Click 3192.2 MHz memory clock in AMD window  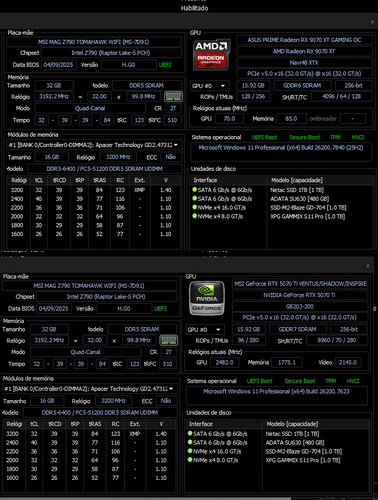tap(54, 97)
